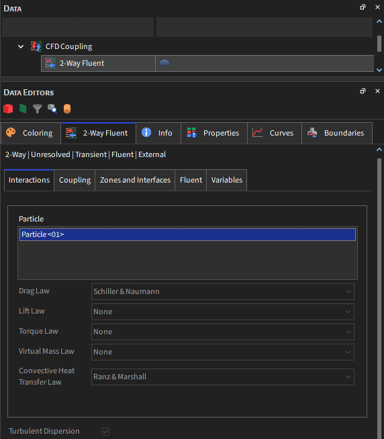Click the Curves tab chart icon

257,132
